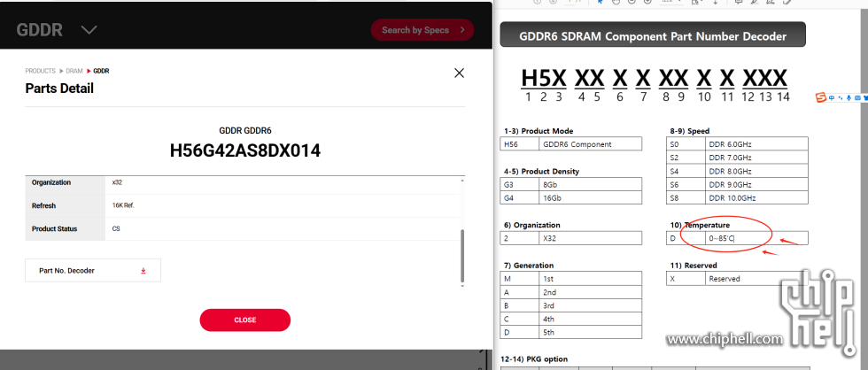Click the DDR 10.0GHz speed cell
Screen dimensions: 868x370
coord(756,197)
